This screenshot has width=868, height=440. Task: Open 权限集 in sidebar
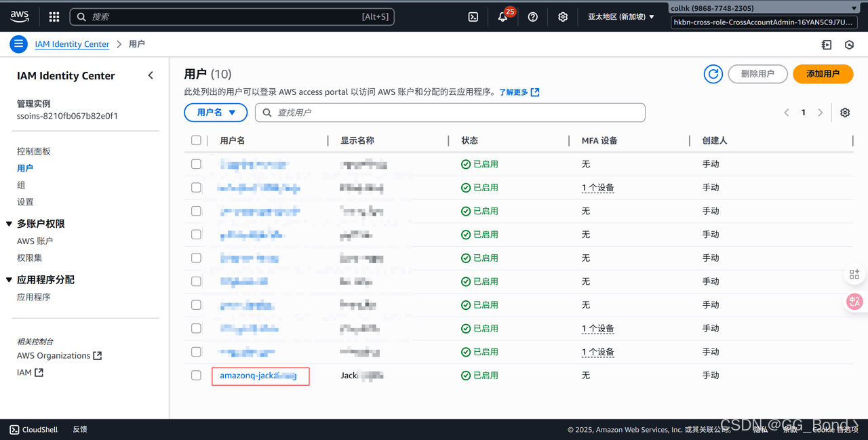(x=29, y=258)
